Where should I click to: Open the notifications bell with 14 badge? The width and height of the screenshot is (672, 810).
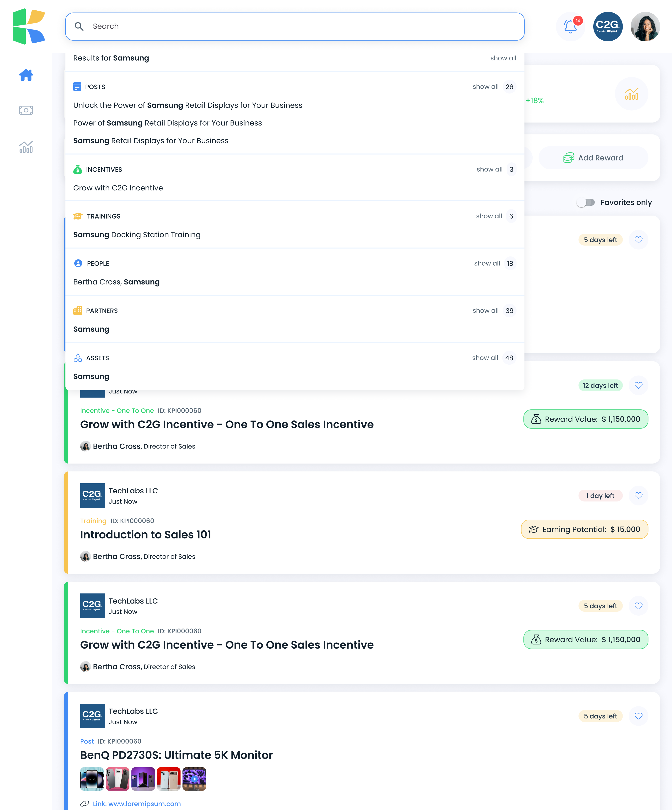tap(570, 26)
